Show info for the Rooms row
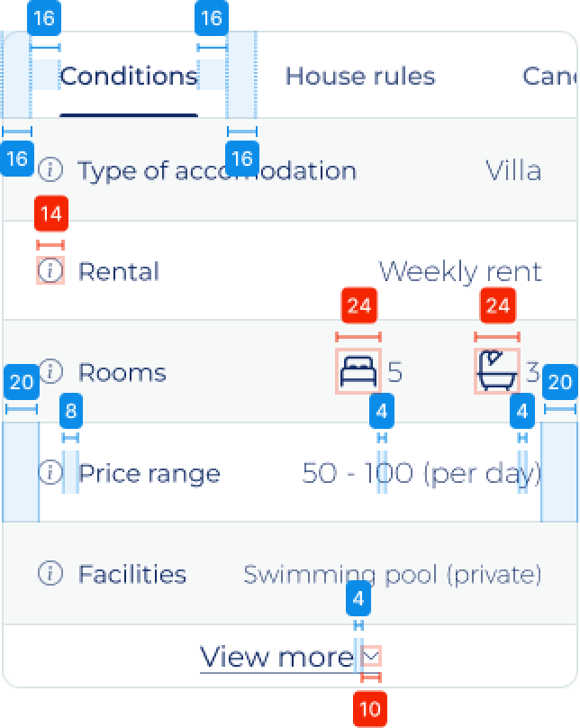Viewport: 580px width, 728px height. click(x=51, y=371)
